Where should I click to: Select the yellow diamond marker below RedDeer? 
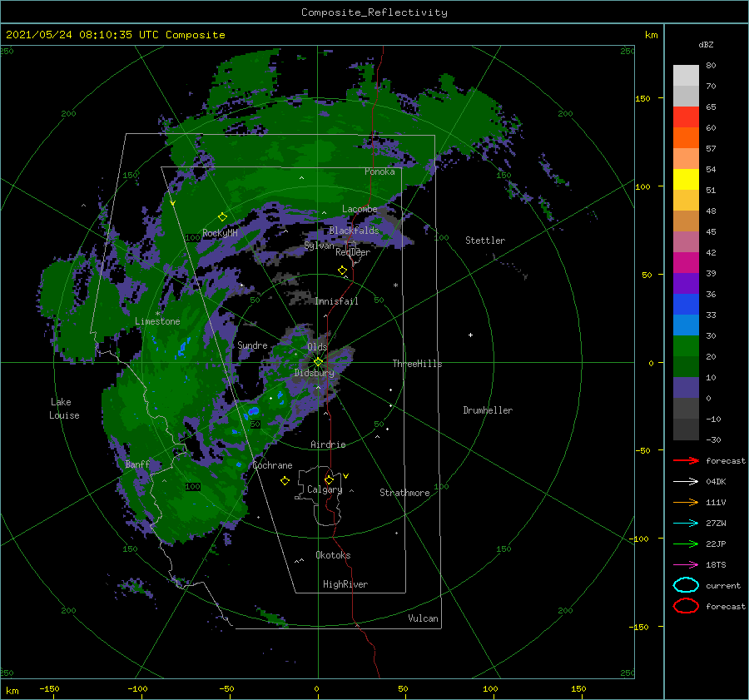click(x=342, y=271)
